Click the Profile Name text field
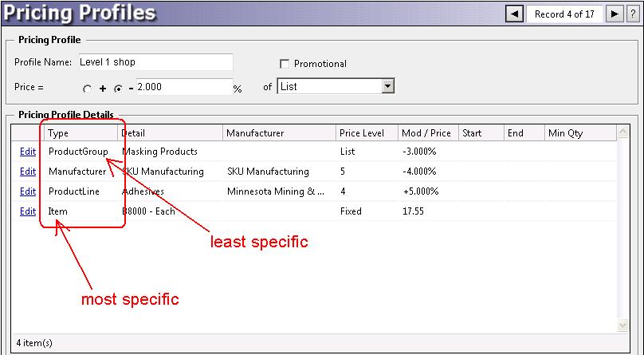Screen dimensions: 644x355 [x=155, y=62]
